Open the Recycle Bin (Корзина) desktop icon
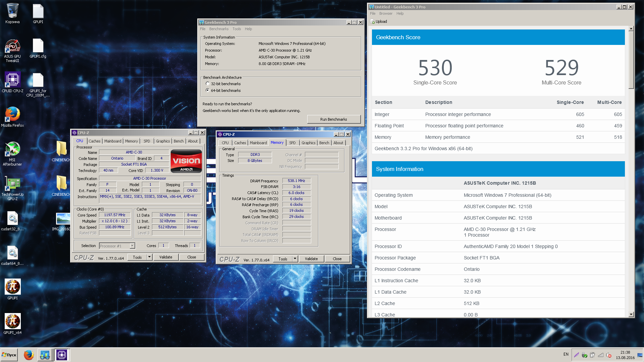The image size is (644, 362). tap(12, 13)
